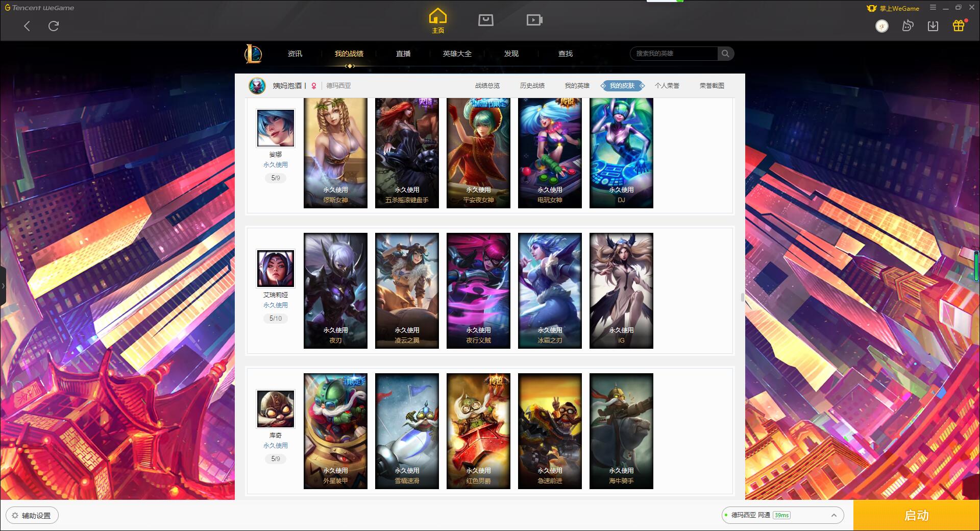
Task: Focus the 搜索我的英雄 search field
Action: click(x=674, y=54)
